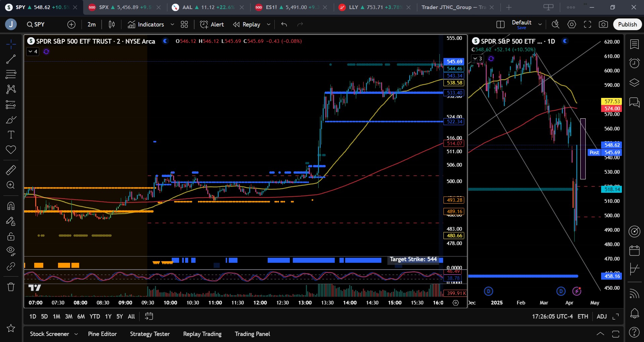Select the brush drawing tool

point(11,120)
